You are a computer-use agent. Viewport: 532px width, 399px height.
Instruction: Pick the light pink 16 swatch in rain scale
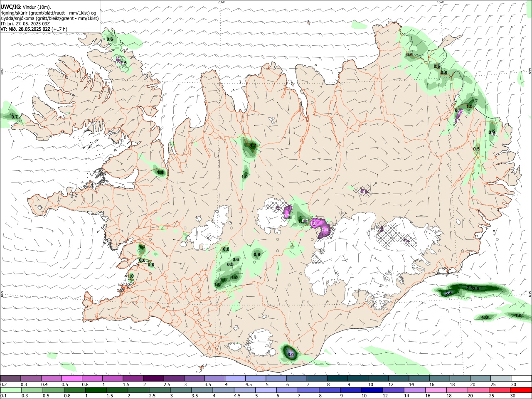pyautogui.click(x=435, y=390)
